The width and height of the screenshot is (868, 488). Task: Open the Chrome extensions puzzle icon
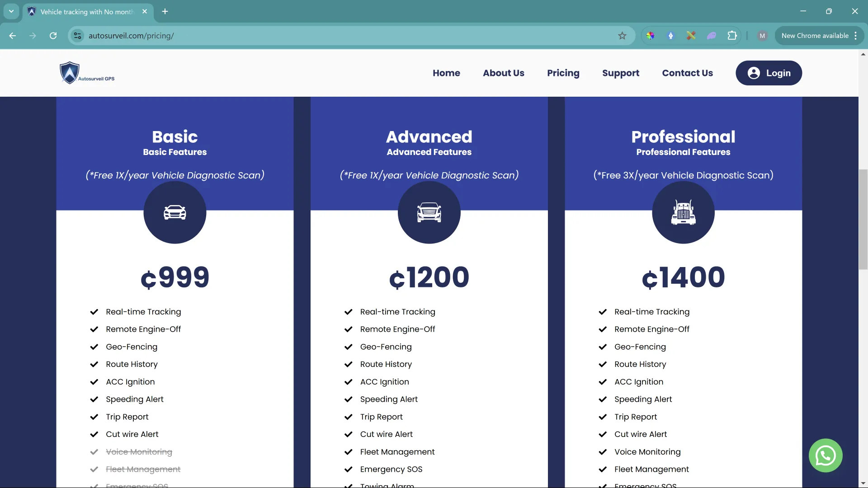click(732, 36)
